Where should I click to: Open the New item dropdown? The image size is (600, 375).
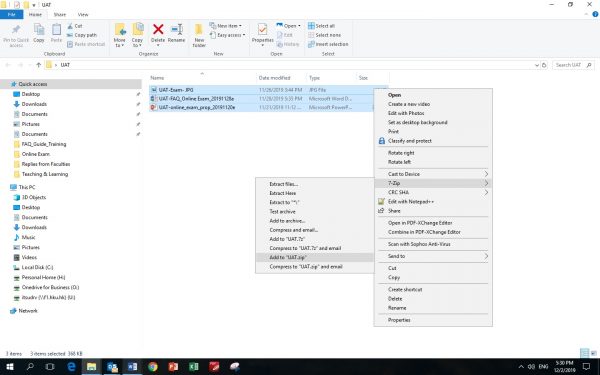tap(226, 26)
